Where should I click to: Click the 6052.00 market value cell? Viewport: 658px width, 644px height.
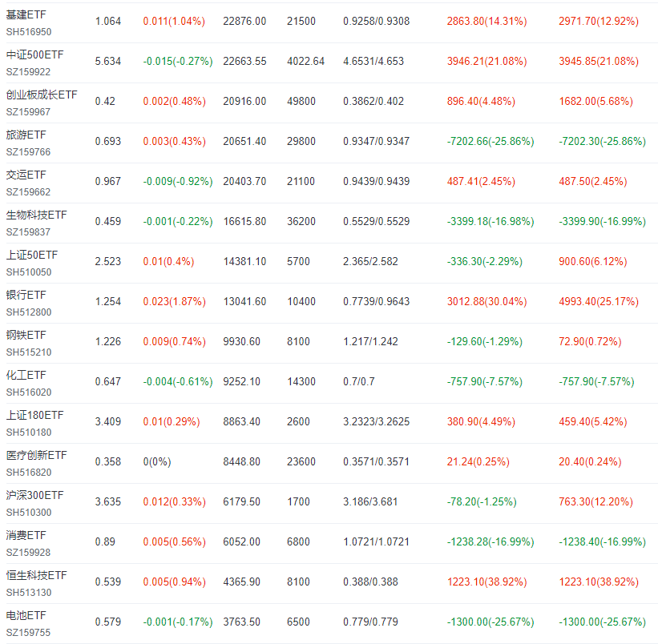242,541
